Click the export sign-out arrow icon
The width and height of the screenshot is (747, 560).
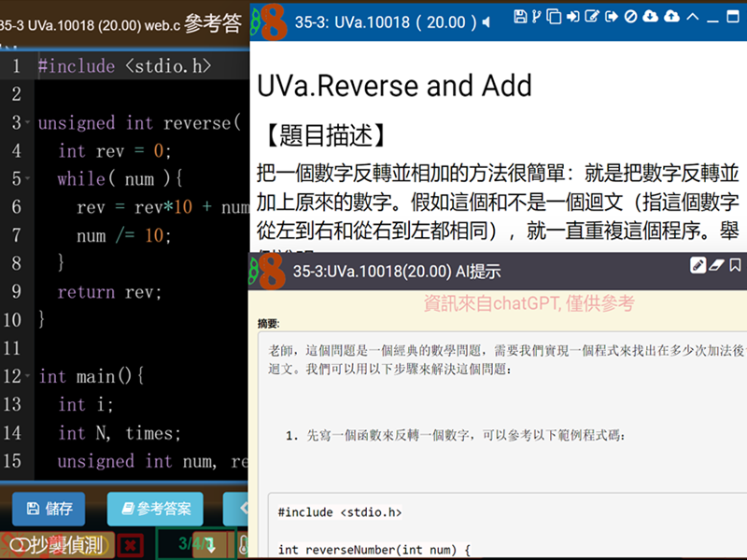(612, 16)
